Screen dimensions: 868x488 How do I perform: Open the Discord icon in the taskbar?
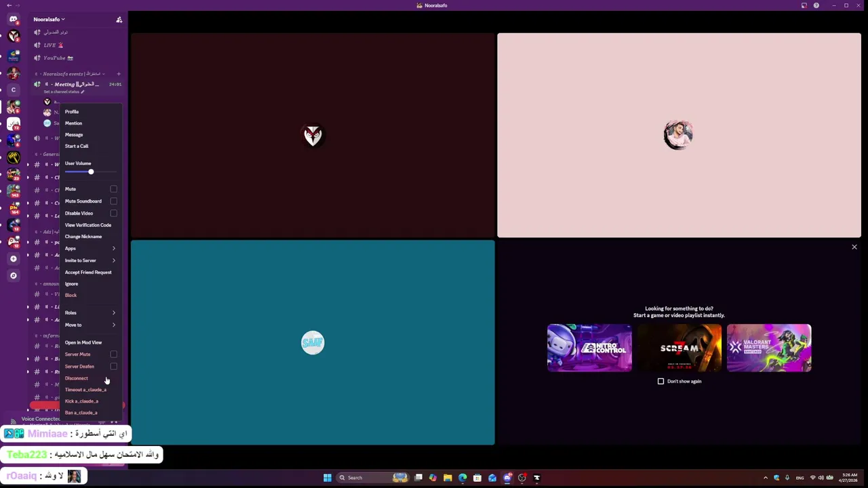(507, 478)
